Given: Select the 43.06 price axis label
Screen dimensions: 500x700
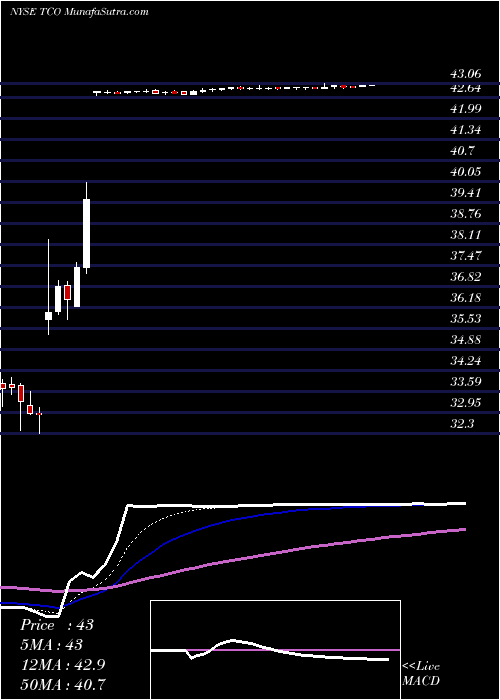Looking at the screenshot, I should (x=466, y=74).
